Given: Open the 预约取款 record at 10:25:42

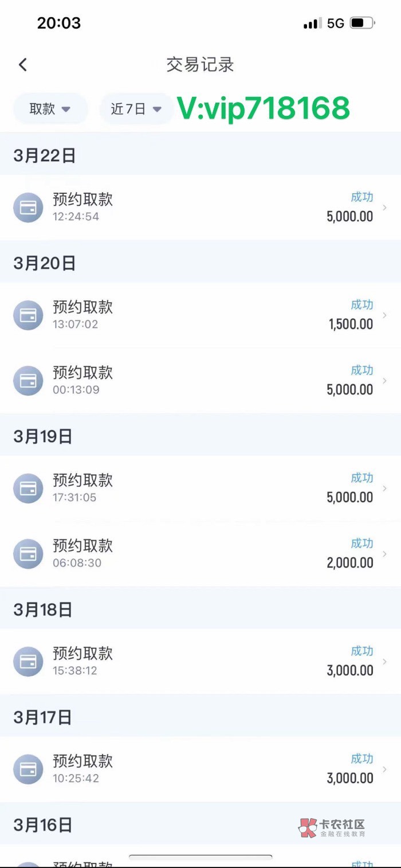Looking at the screenshot, I should [83, 761].
